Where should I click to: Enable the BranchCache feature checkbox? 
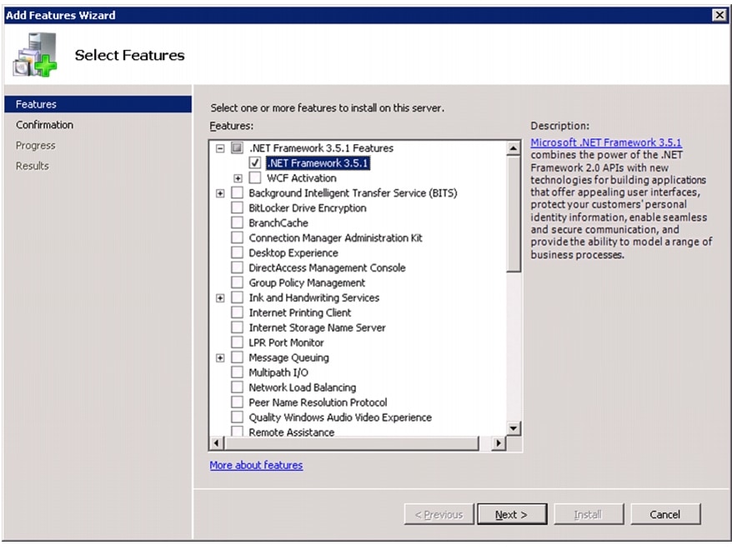coord(237,222)
